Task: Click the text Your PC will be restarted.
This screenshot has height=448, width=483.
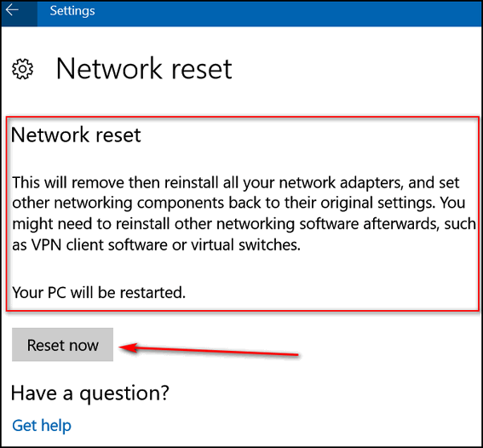Action: click(99, 292)
